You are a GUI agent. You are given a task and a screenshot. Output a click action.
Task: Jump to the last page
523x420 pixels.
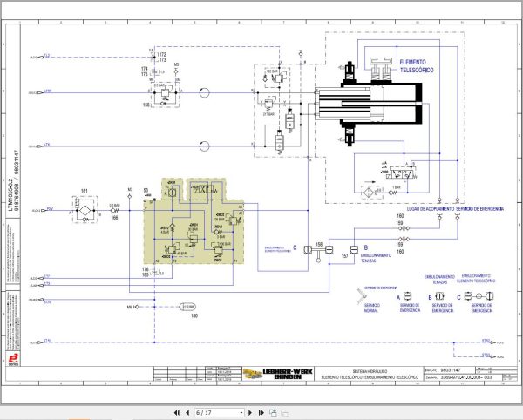[x=261, y=413]
